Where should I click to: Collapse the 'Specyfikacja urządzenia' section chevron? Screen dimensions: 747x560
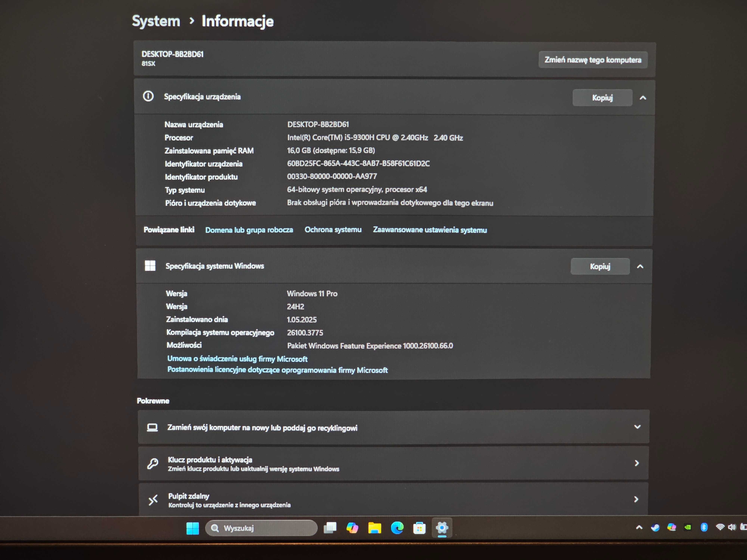pyautogui.click(x=643, y=98)
